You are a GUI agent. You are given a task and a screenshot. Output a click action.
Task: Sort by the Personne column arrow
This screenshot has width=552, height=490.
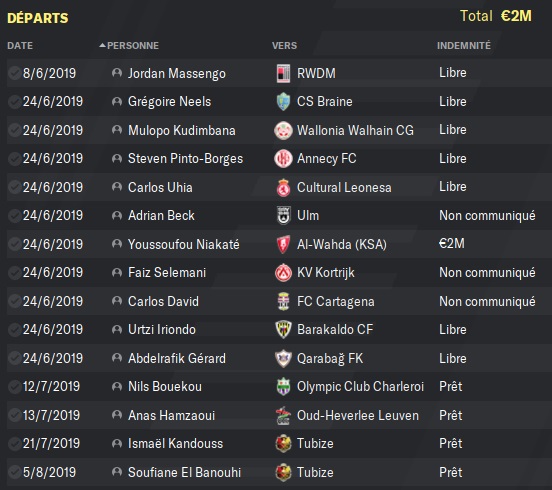(102, 45)
